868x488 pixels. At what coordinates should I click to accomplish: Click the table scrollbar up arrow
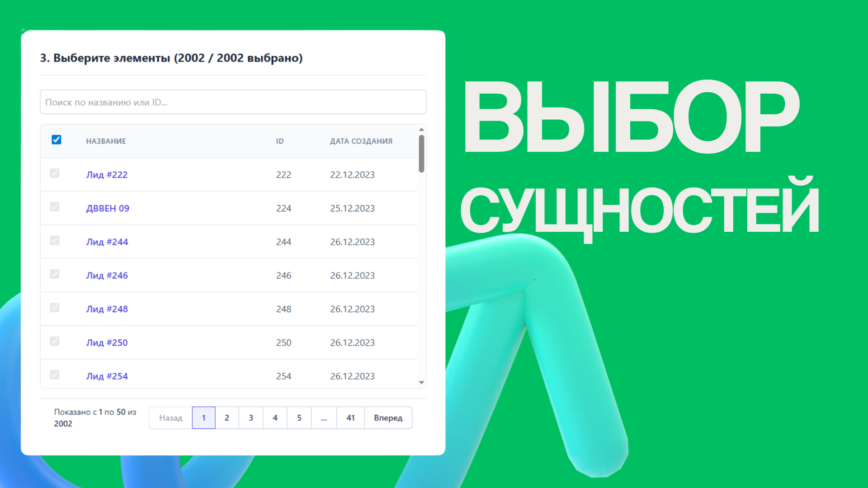pos(421,130)
